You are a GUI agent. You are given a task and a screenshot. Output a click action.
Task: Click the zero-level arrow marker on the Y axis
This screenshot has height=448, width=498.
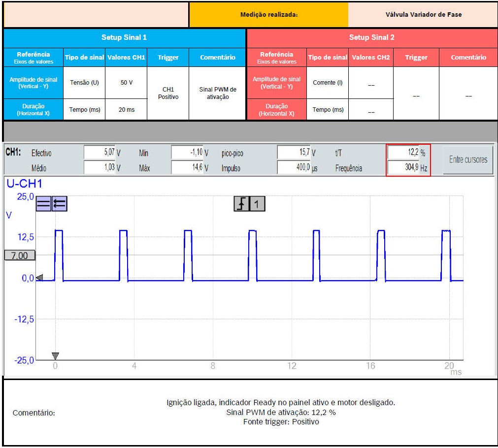click(x=39, y=278)
